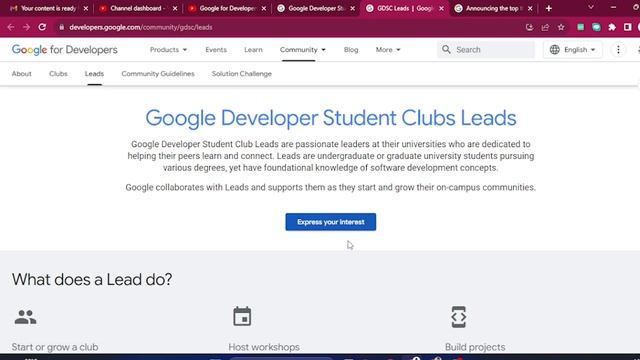Click 'Google Developer Student Clubs Leads' heading
The height and width of the screenshot is (360, 640).
[331, 118]
